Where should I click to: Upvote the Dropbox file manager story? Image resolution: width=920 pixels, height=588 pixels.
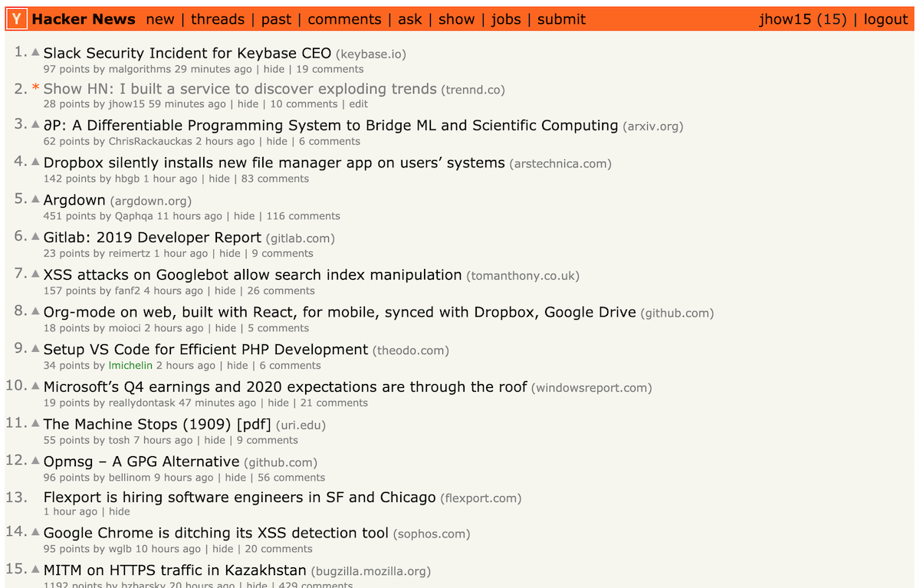(x=35, y=162)
